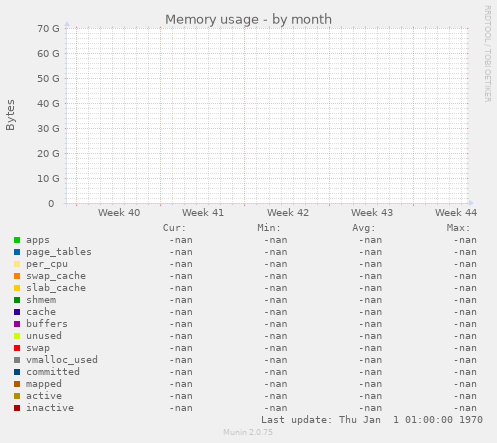Click the 'Memory usage - by month' title
The height and width of the screenshot is (443, 497).
[248, 20]
